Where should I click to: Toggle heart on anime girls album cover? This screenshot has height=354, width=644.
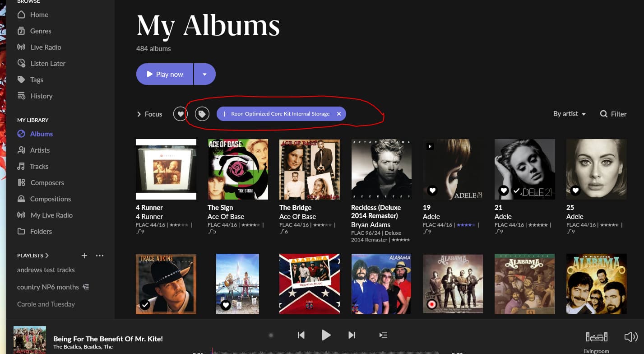click(226, 305)
